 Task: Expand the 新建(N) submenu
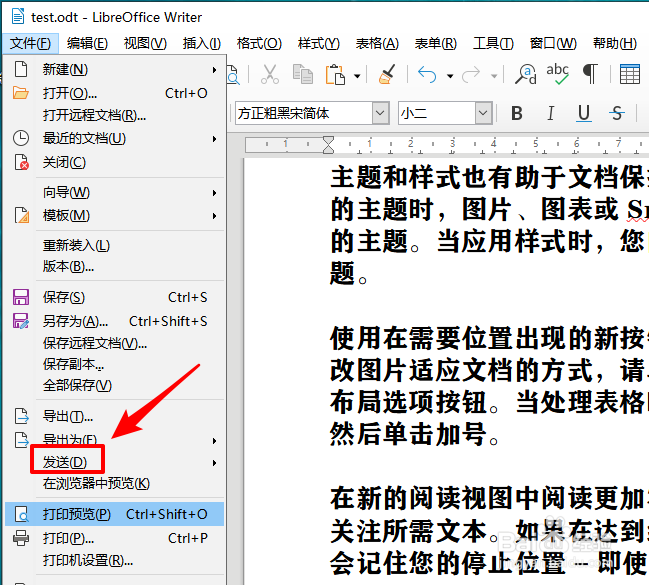(214, 70)
